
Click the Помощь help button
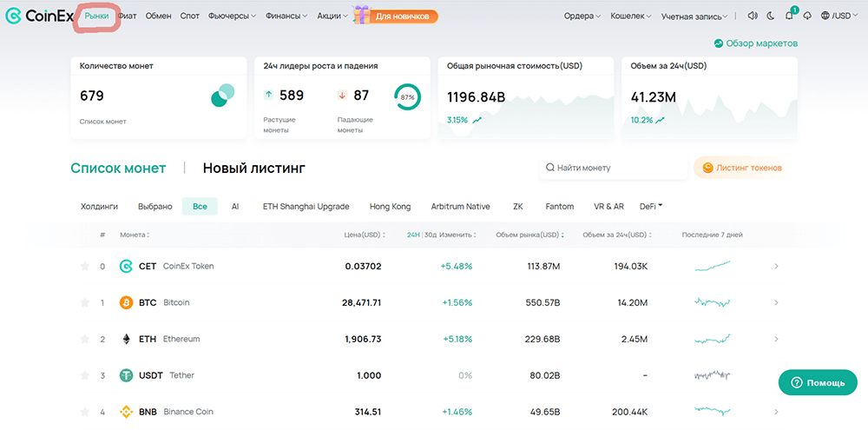click(x=818, y=383)
